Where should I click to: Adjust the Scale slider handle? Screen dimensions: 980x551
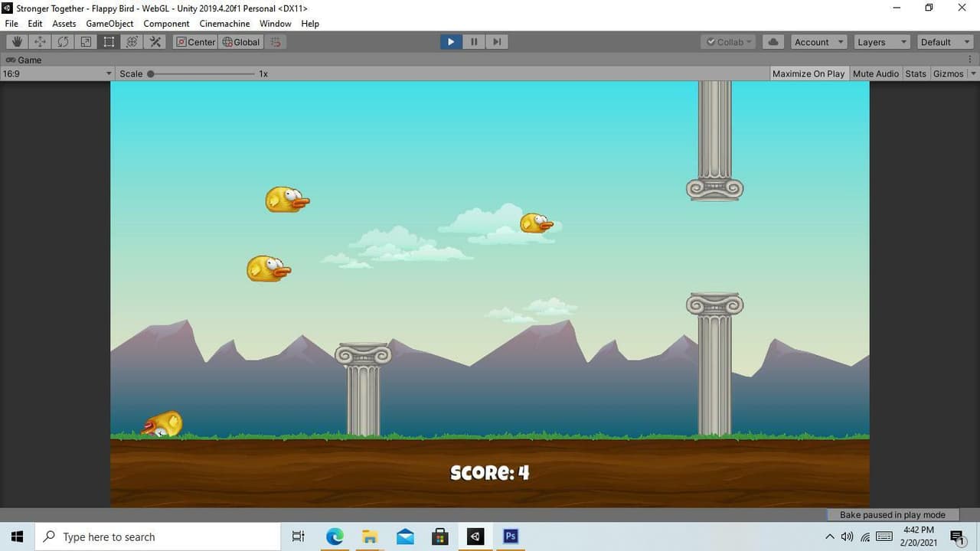pos(151,73)
